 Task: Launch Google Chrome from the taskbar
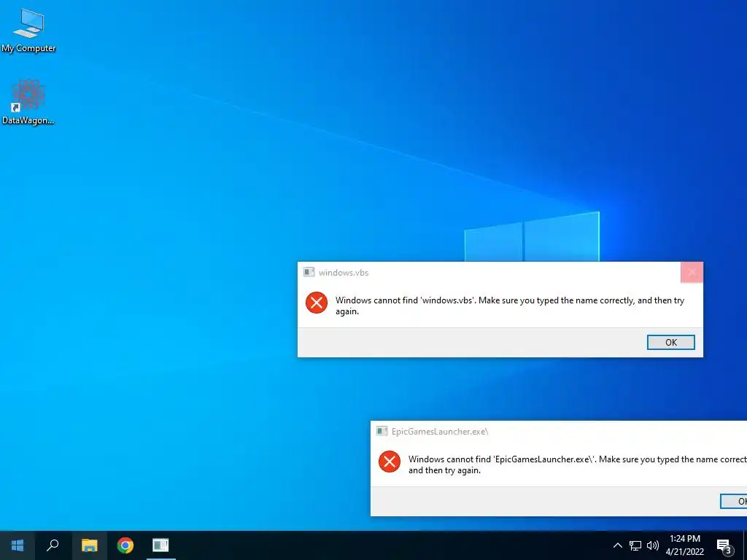(x=125, y=545)
